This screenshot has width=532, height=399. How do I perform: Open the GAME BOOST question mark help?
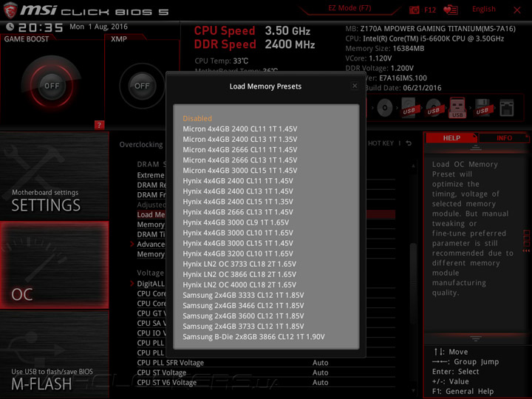click(x=99, y=125)
